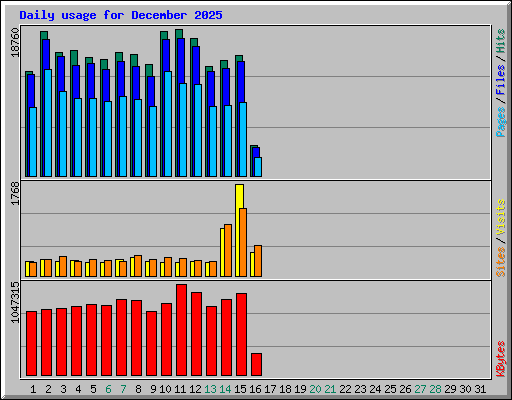Screen dimensions: 512x400
Task: Click the red KBytes bar for day 13
Action: tap(211, 341)
